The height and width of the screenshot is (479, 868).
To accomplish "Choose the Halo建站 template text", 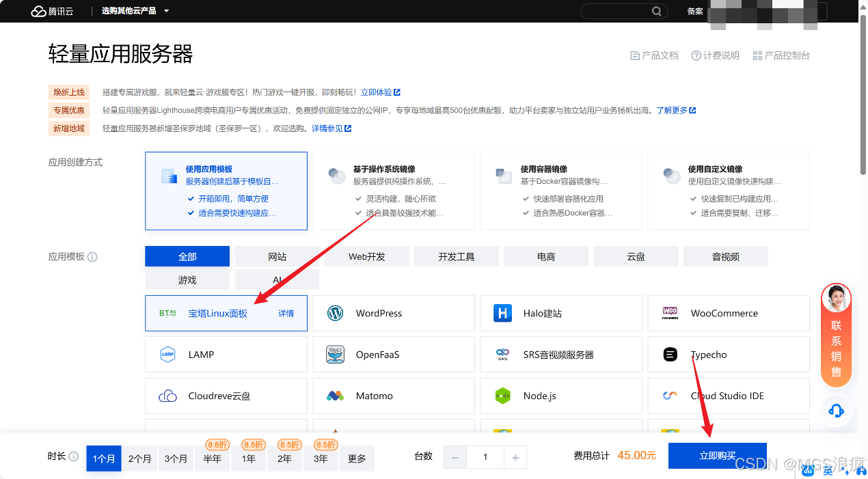I will tap(543, 313).
